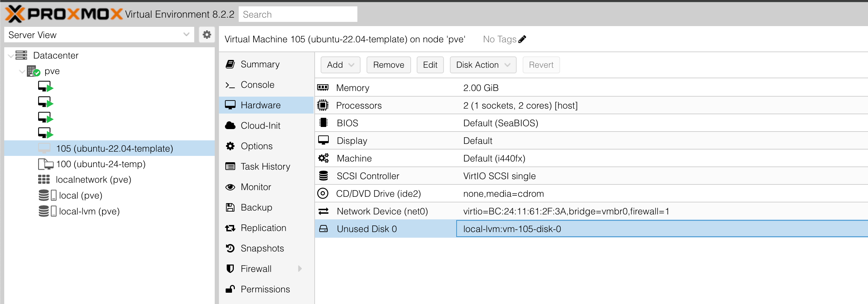Click the Proxmox logo
The height and width of the screenshot is (304, 868).
click(x=64, y=14)
